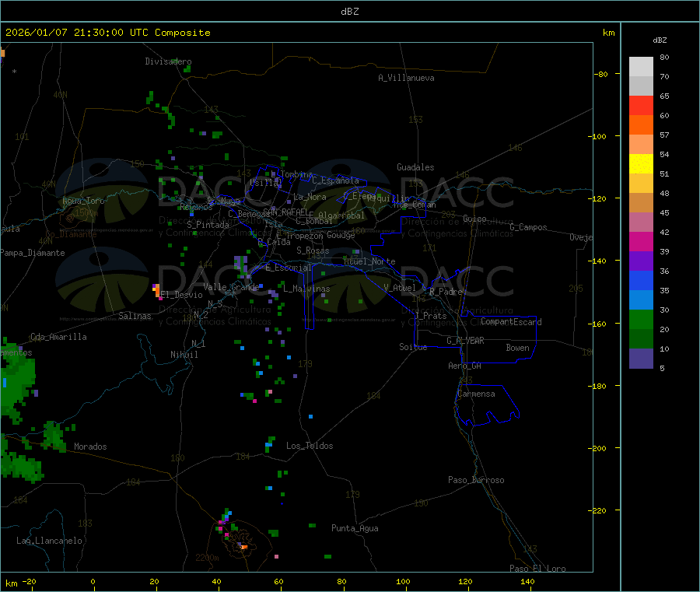Viewport: 700px width, 592px height.
Task: Select the bright green legend color block
Action: point(641,320)
